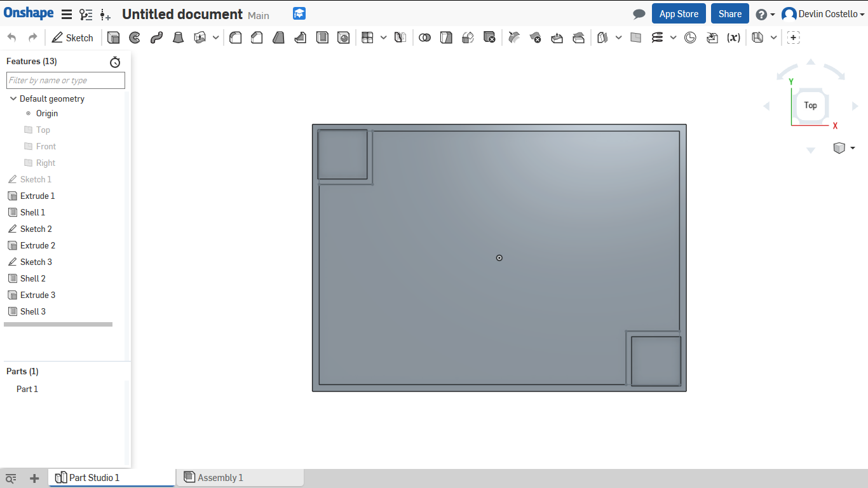Switch to the Assembly 1 tab
The image size is (868, 488).
coord(240,478)
